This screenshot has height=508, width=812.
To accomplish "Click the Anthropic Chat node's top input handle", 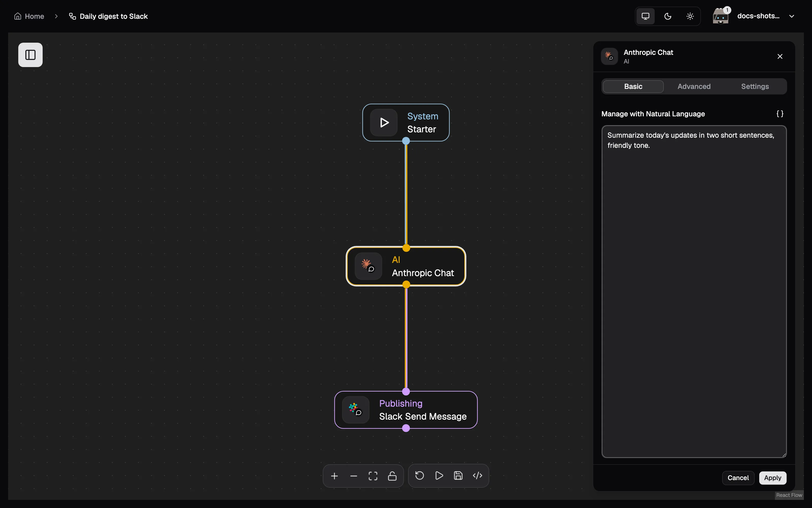I will (x=406, y=248).
